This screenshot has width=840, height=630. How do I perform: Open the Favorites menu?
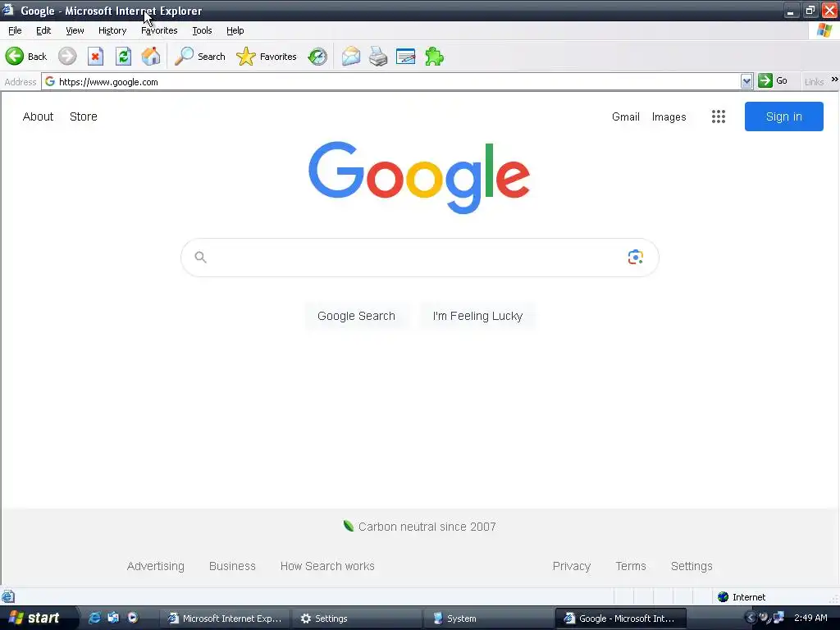[x=159, y=30]
